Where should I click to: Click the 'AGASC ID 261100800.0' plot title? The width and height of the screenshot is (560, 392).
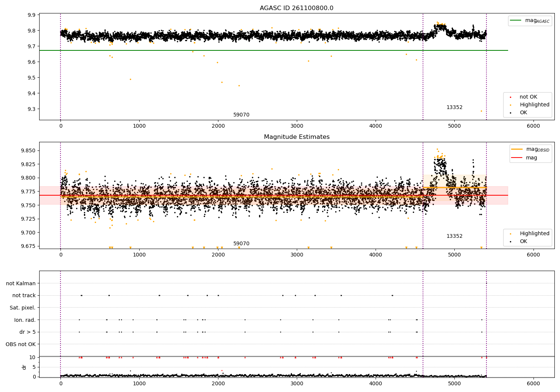[x=296, y=8]
